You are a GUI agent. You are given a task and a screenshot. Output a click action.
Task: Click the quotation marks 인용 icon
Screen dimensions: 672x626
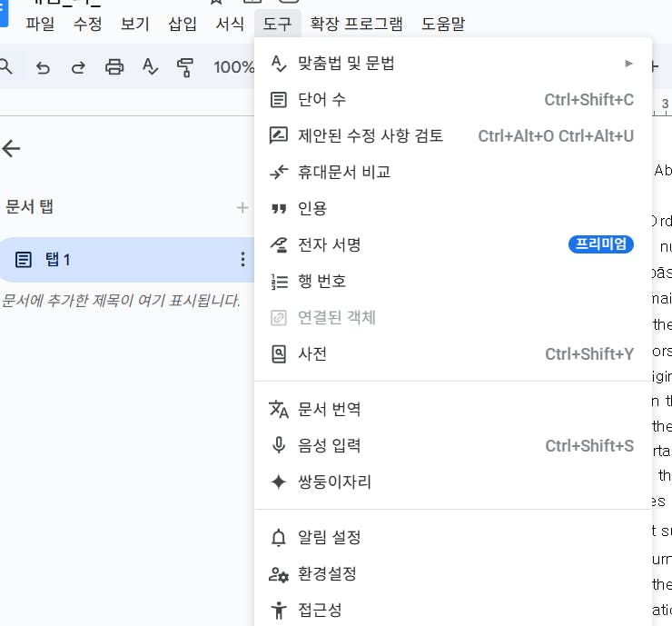tap(279, 209)
